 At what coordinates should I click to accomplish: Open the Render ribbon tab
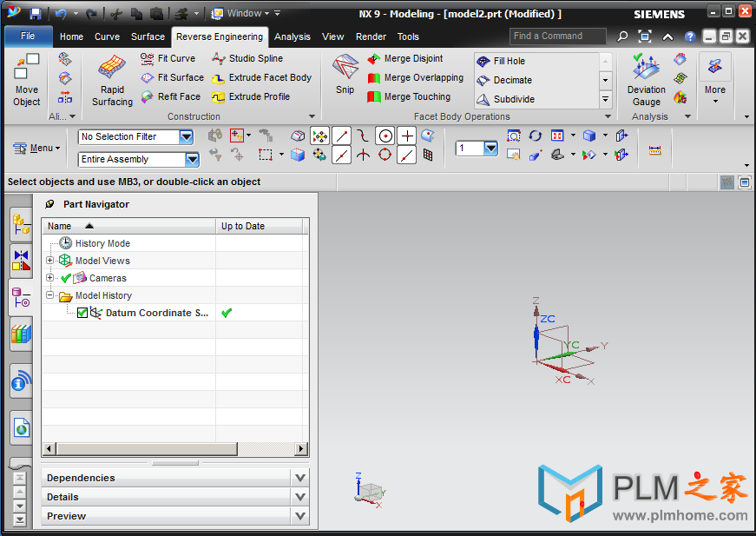click(x=371, y=36)
